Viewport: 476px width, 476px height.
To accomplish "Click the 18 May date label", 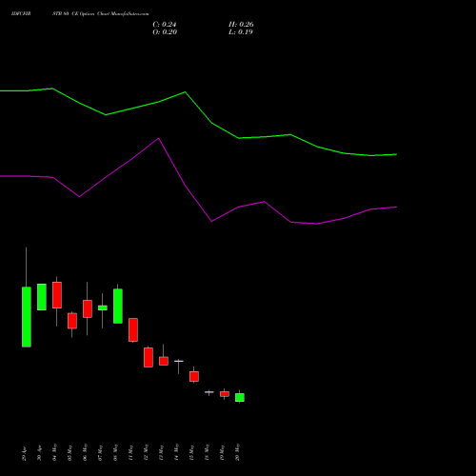I will tap(207, 452).
